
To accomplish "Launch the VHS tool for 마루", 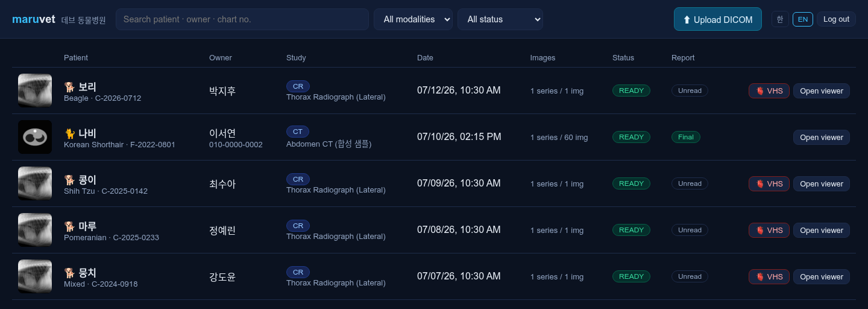I will tap(769, 230).
